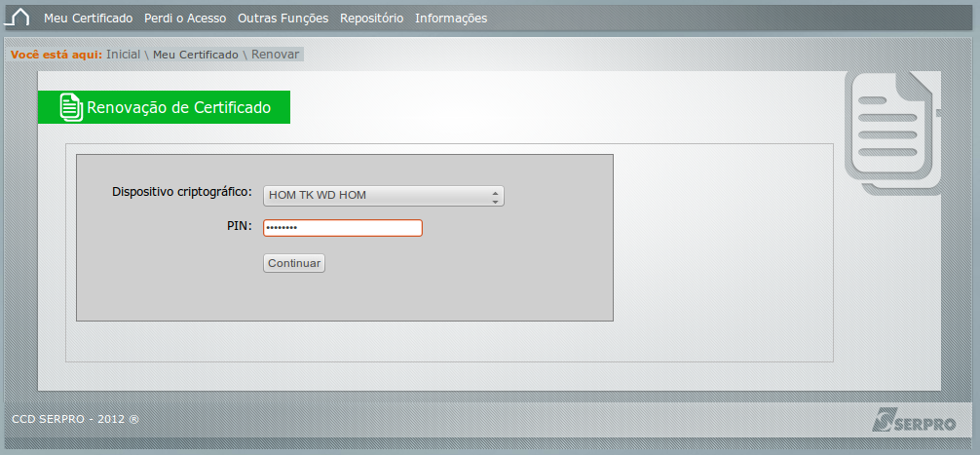Open the Meu Certificado menu

point(88,19)
